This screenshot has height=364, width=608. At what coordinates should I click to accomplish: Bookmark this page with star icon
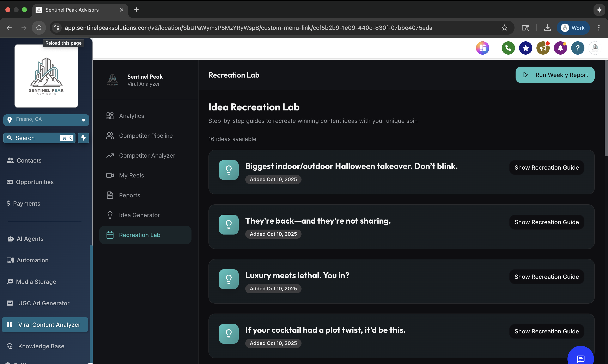[x=504, y=28]
